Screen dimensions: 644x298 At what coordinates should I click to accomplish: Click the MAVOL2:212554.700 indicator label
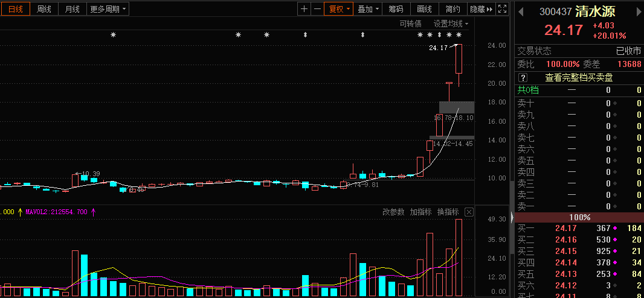[57, 212]
